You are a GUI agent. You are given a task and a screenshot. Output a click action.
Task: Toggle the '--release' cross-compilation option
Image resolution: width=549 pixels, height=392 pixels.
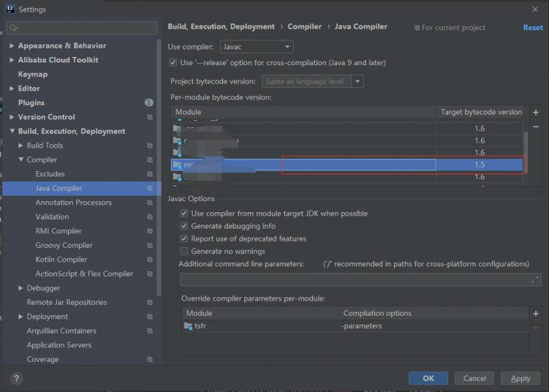tap(173, 62)
